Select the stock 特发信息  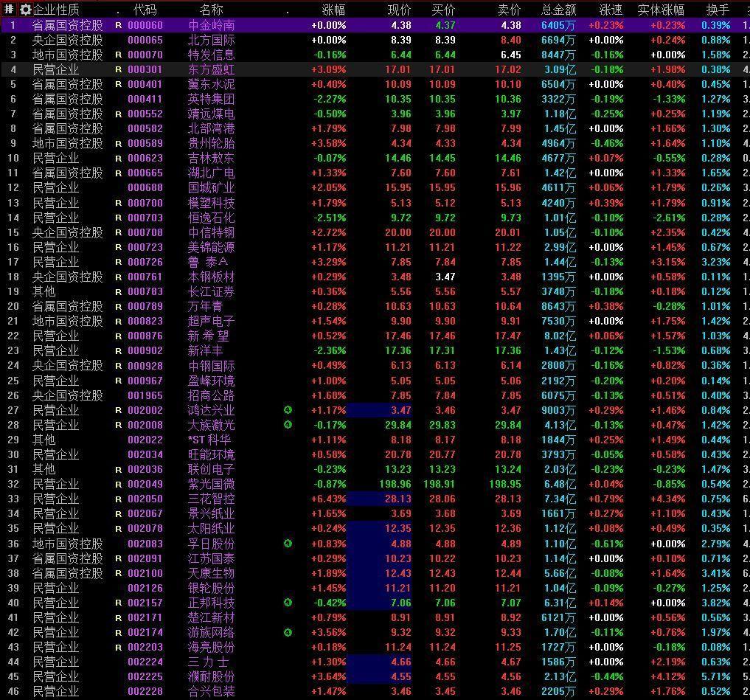coord(212,55)
